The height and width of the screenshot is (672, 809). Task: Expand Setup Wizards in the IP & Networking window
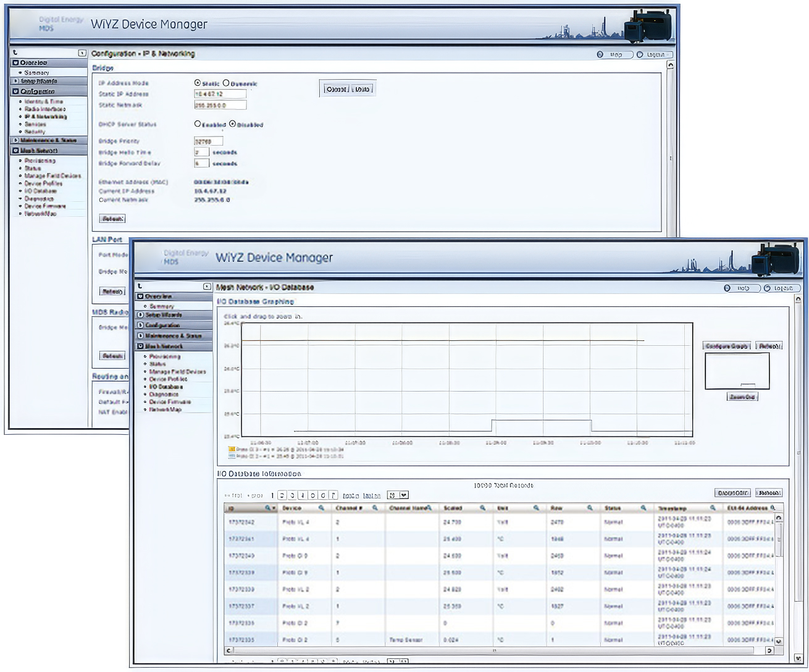[x=16, y=81]
